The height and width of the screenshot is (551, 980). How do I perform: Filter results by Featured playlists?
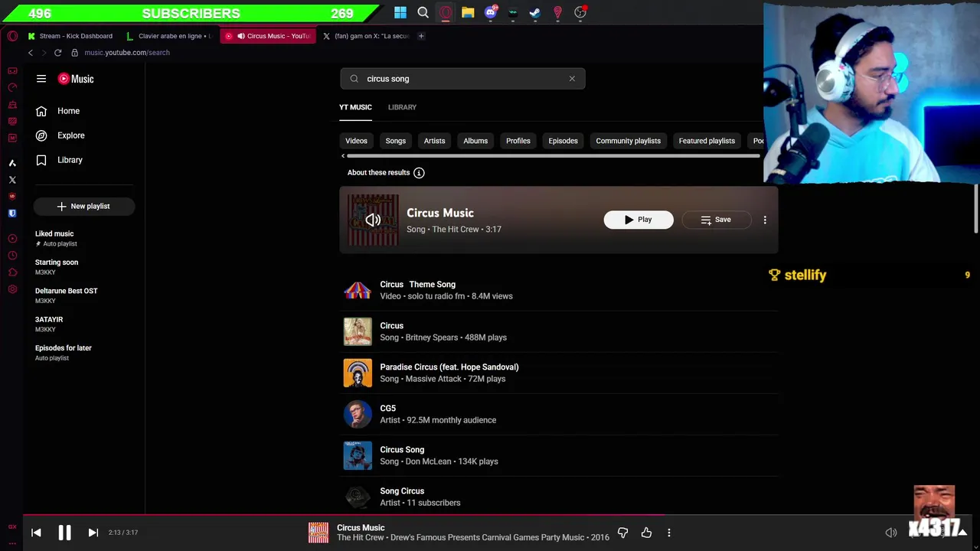click(x=707, y=141)
